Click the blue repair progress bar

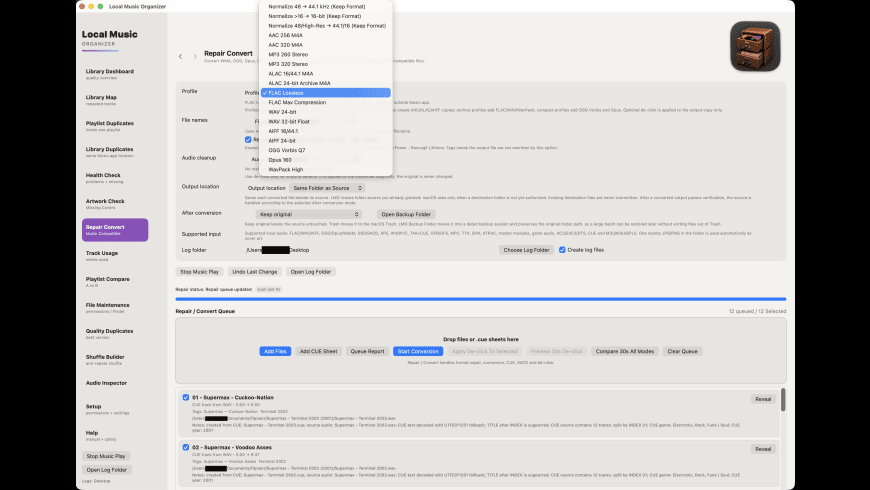480,299
